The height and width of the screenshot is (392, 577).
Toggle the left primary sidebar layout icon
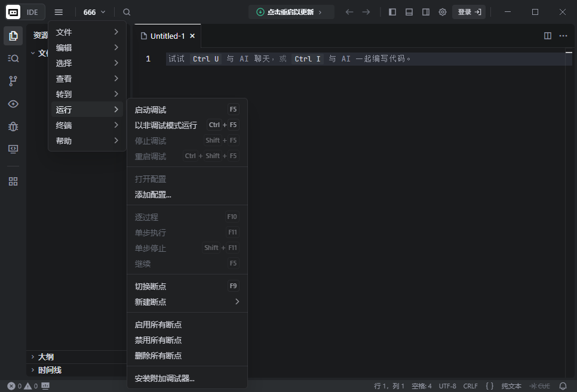click(x=392, y=12)
